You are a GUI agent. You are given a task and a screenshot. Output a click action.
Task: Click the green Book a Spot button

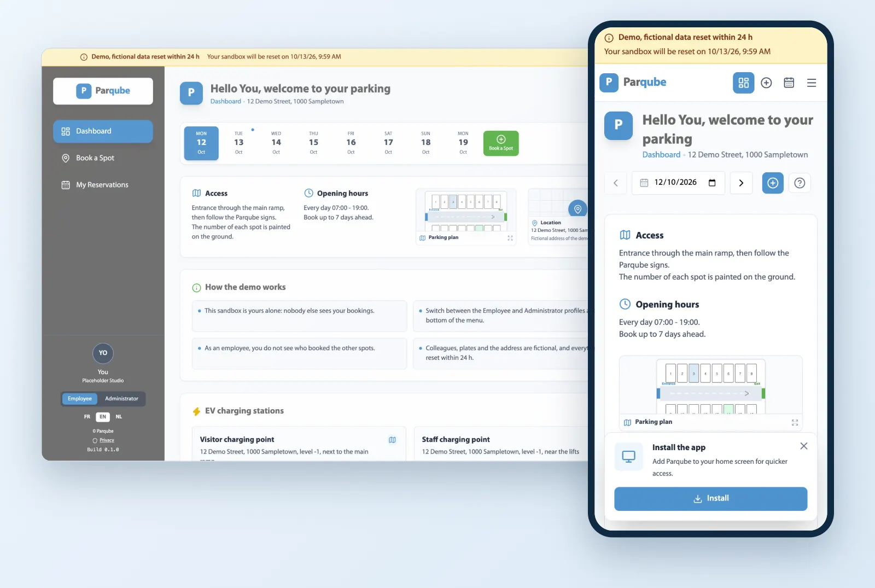501,143
